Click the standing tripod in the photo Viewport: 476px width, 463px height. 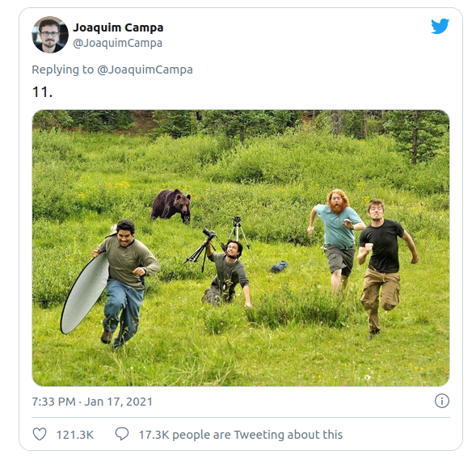239,234
